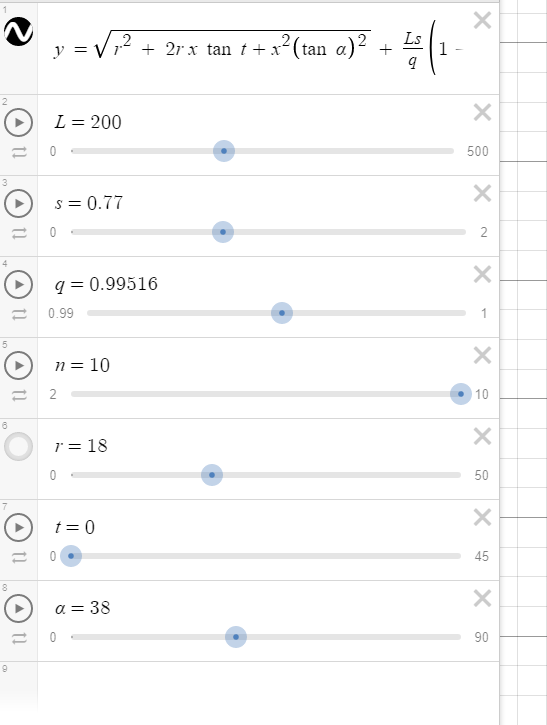Add a new expression in empty row 9
The height and width of the screenshot is (725, 547).
point(268,691)
